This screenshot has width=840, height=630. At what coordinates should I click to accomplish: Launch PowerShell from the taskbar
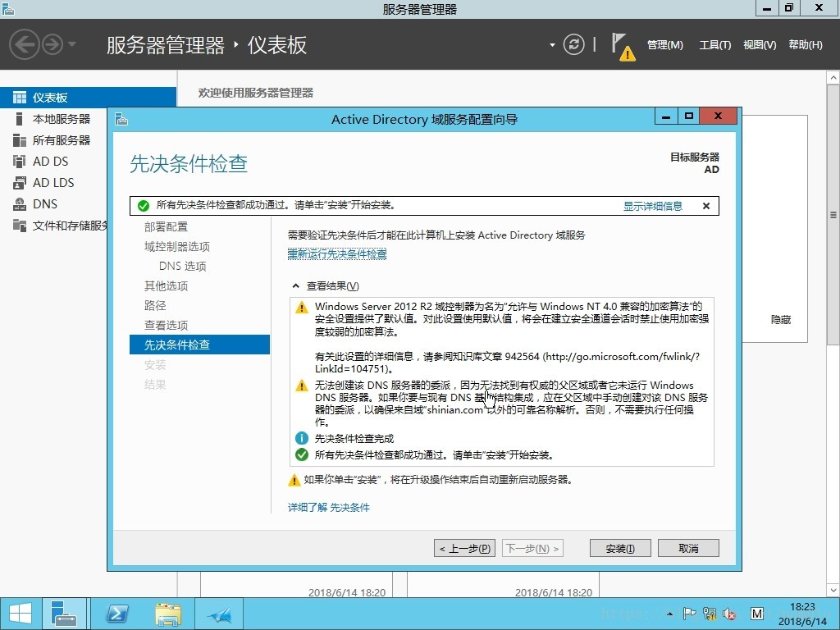(117, 614)
